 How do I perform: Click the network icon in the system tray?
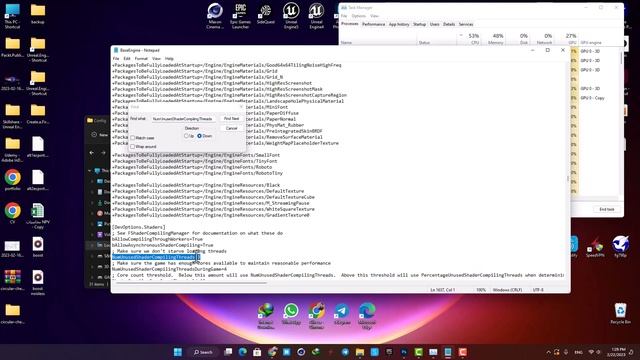click(591, 352)
